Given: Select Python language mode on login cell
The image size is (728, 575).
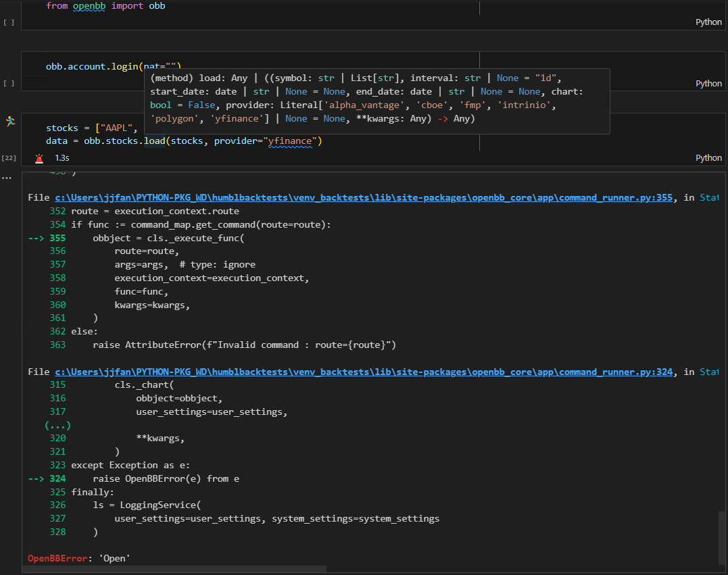Looking at the screenshot, I should (708, 84).
